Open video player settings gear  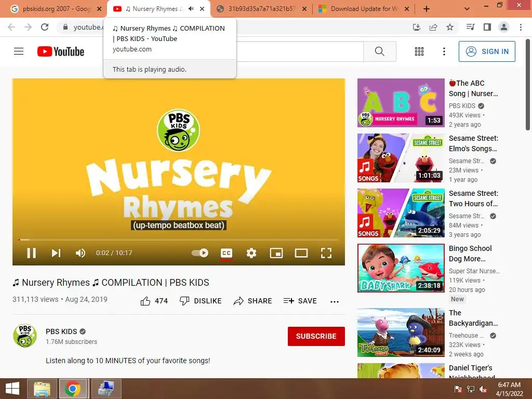[x=251, y=253]
